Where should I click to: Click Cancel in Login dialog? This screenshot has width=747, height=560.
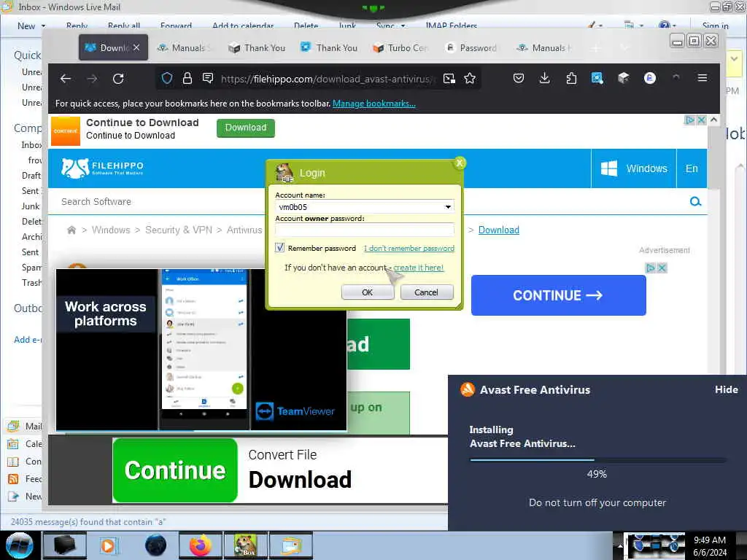pyautogui.click(x=426, y=292)
